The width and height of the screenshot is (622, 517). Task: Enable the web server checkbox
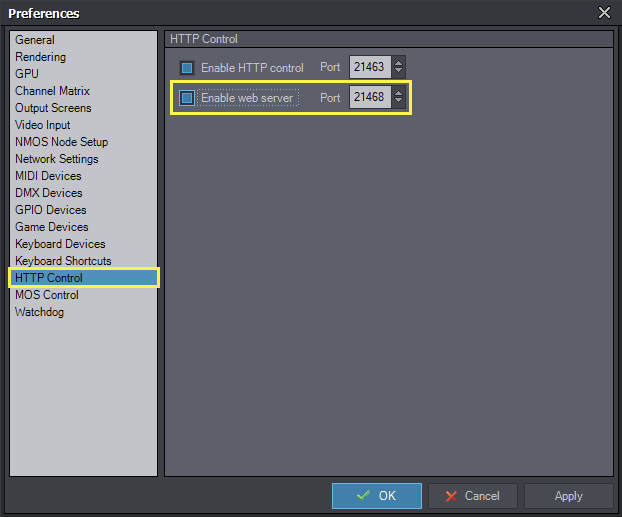[x=187, y=98]
